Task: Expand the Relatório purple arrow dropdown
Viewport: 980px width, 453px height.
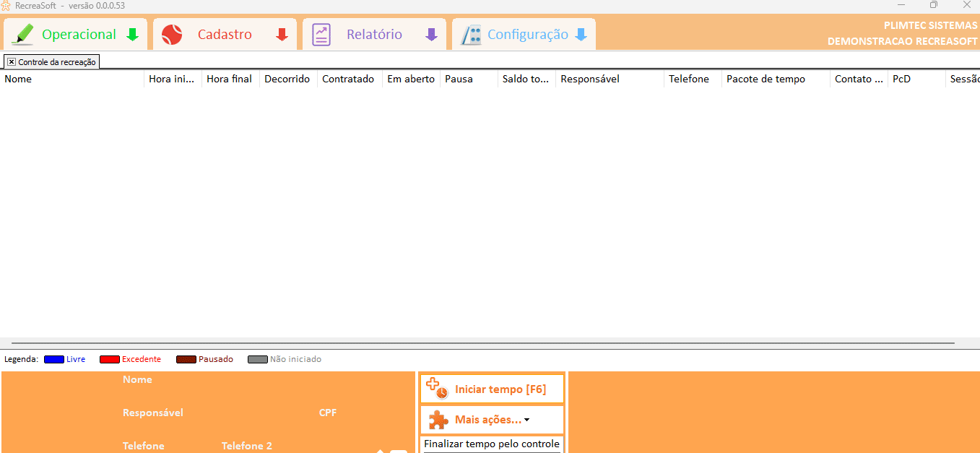Action: tap(431, 35)
